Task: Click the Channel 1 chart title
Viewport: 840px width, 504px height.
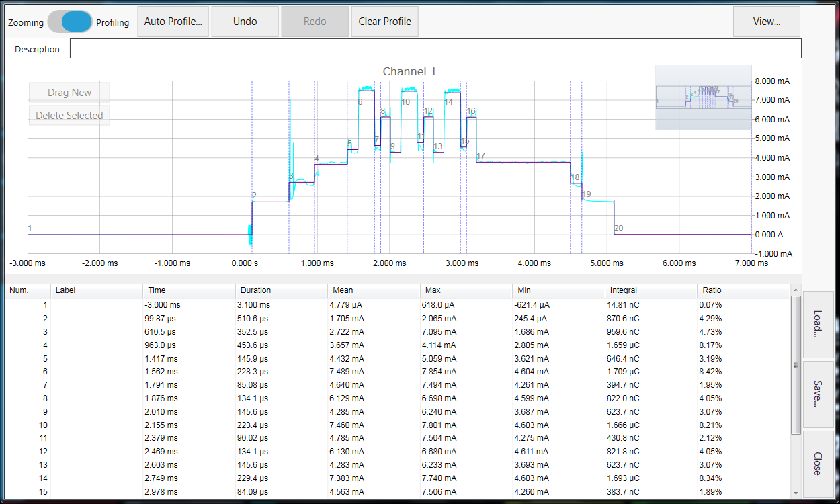Action: 410,71
